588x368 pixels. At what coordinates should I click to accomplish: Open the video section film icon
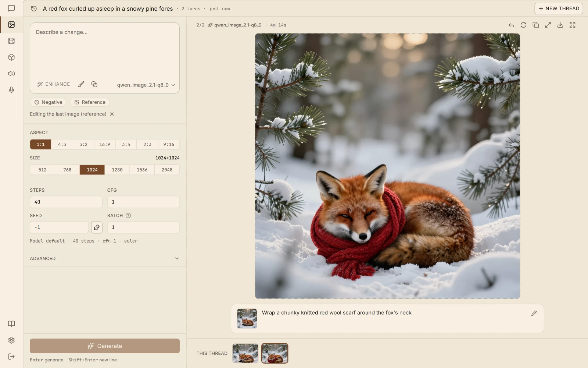(11, 41)
